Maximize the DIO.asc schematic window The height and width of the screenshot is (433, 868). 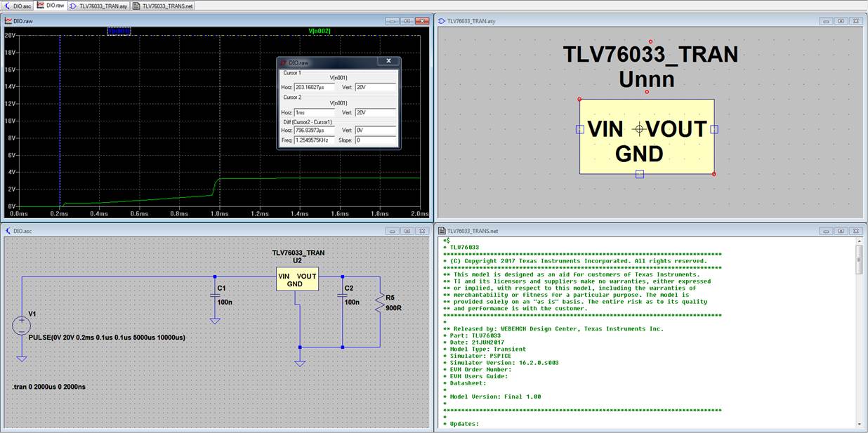(x=407, y=230)
